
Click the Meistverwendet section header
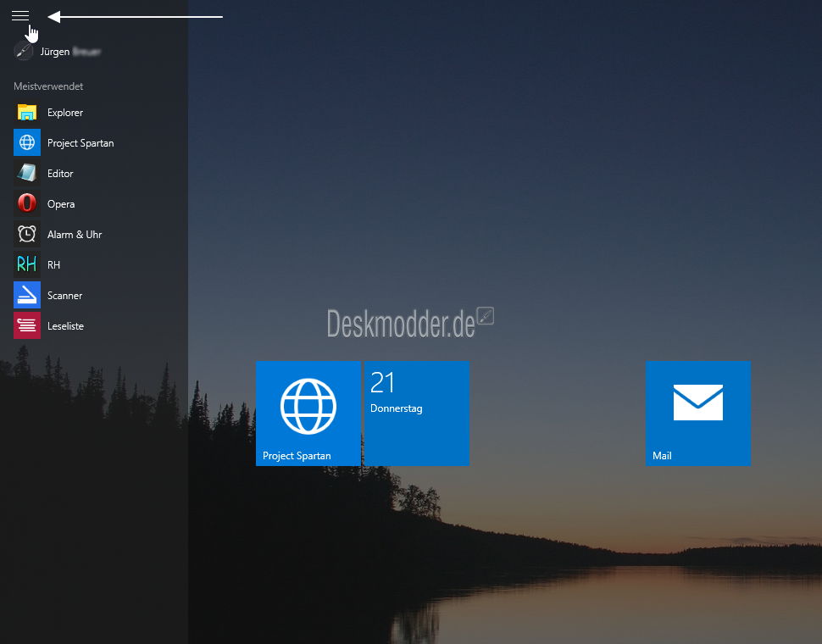[x=48, y=86]
